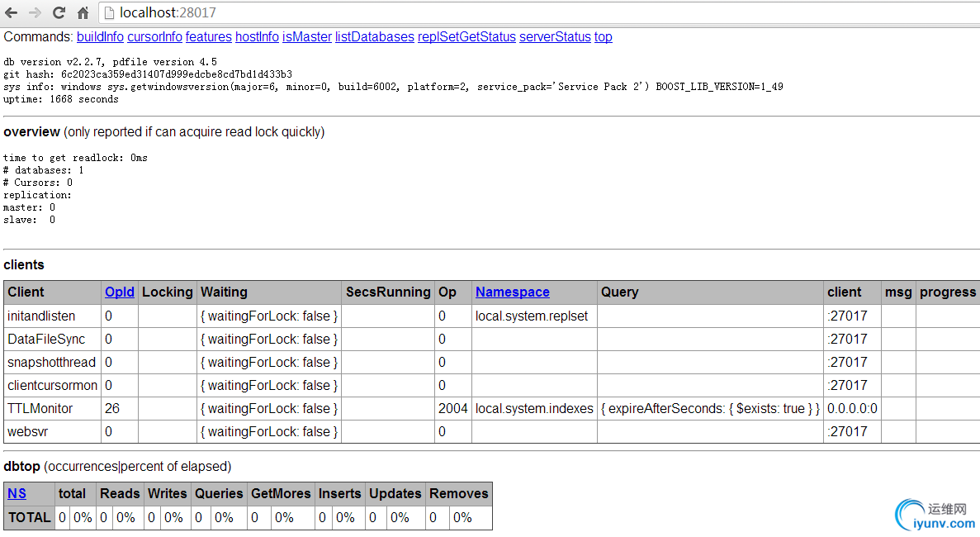Open the serverStatus command link

(555, 37)
